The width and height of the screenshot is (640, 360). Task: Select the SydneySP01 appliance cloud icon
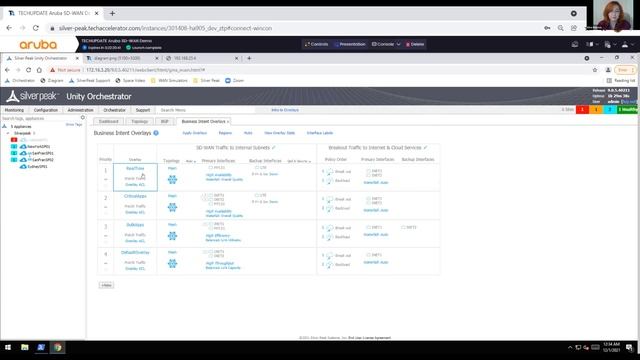click(23, 167)
